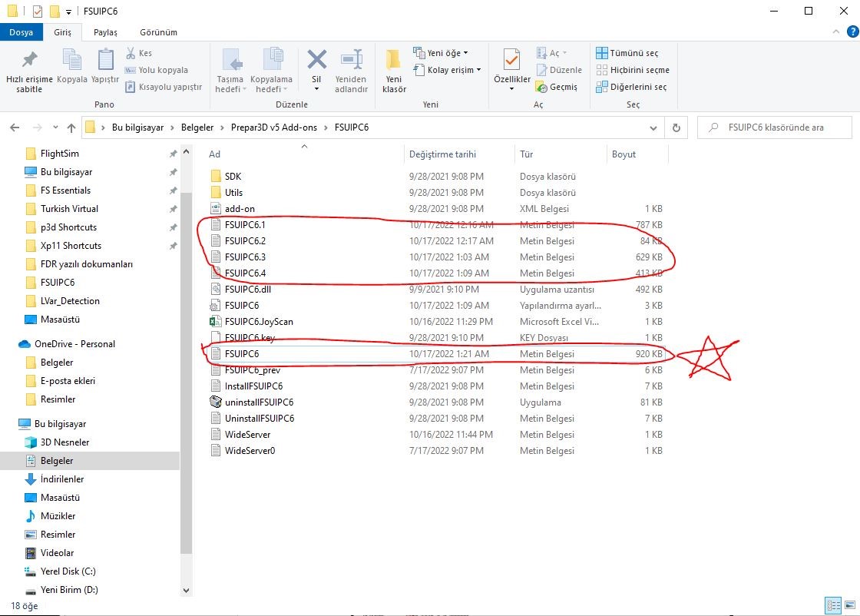Click Belgeler breadcrumb in address bar
This screenshot has height=616, width=860.
197,128
